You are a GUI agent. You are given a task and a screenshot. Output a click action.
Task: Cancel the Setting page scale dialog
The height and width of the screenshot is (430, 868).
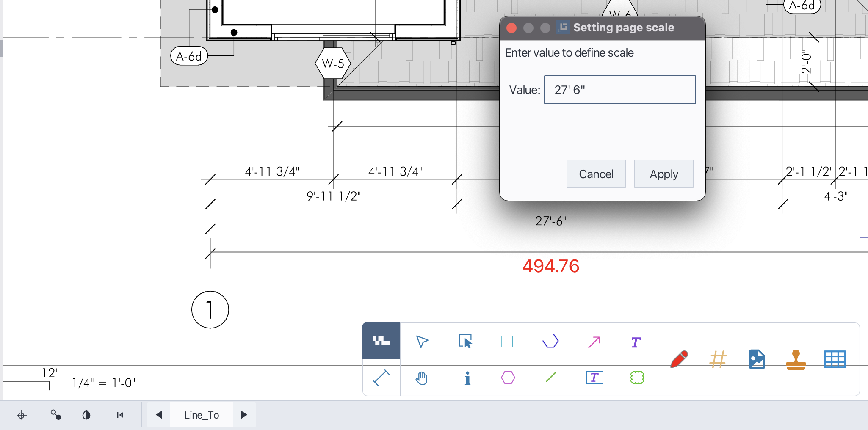click(x=596, y=174)
